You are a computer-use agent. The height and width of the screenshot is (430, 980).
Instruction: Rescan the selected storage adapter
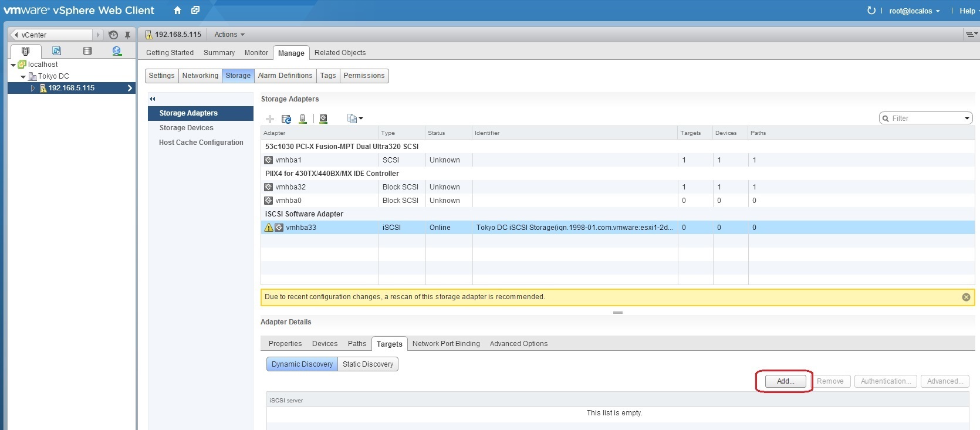click(323, 118)
